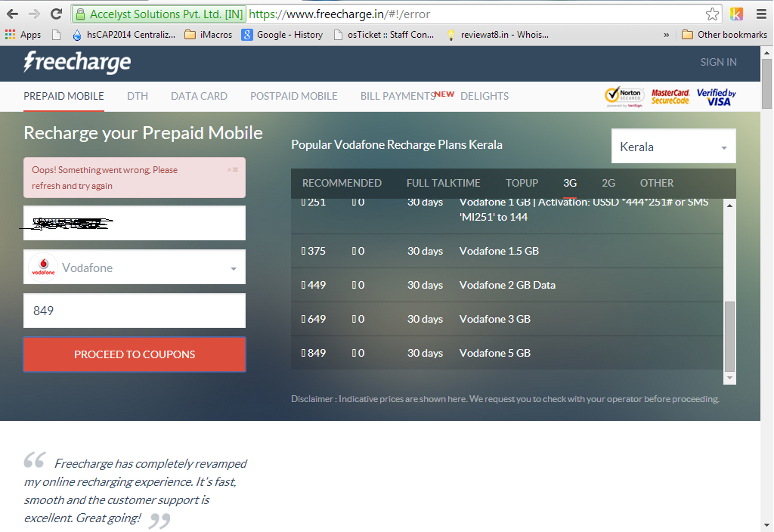Click the plans list scroll up arrow
Viewport: 774px width, 532px height.
pyautogui.click(x=729, y=205)
